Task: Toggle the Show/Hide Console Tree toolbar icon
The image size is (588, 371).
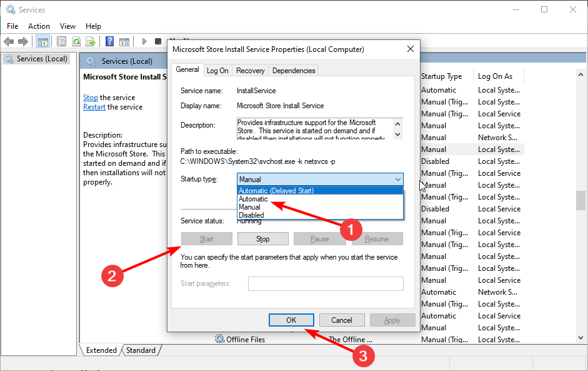Action: [42, 41]
